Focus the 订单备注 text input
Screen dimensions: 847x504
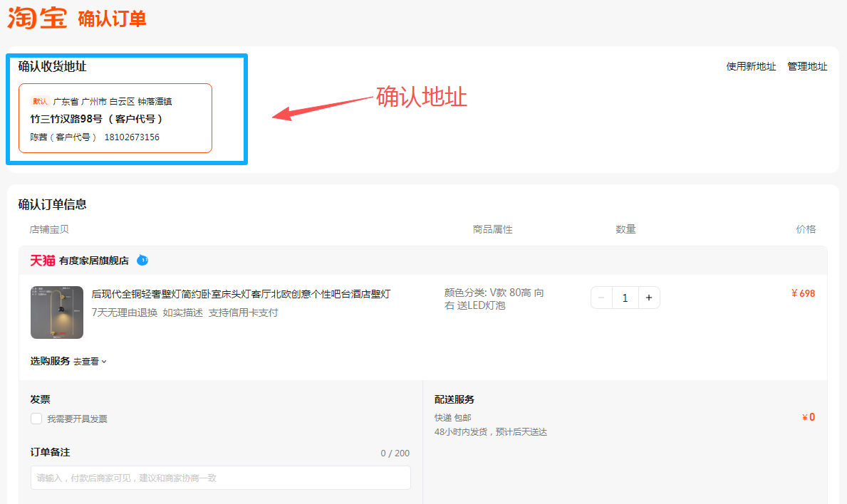coord(220,478)
